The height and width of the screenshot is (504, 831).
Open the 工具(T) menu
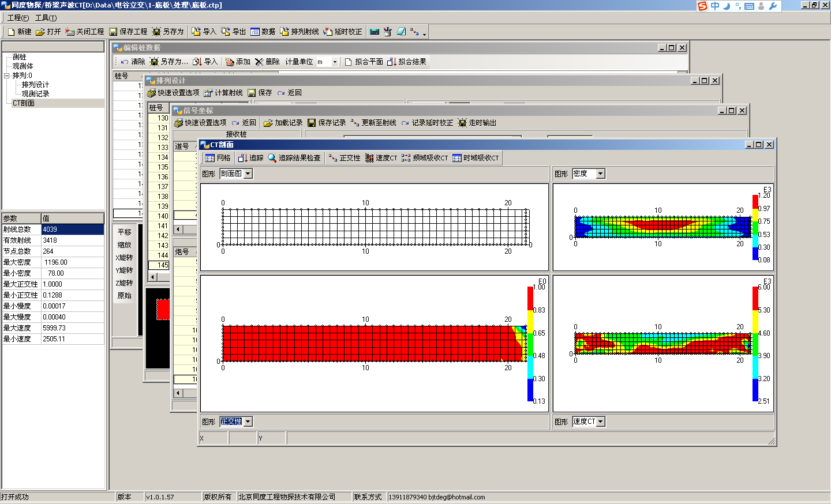(x=46, y=18)
